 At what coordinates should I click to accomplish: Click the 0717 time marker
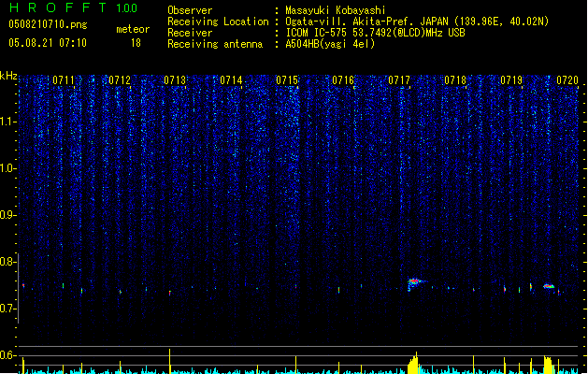[399, 80]
